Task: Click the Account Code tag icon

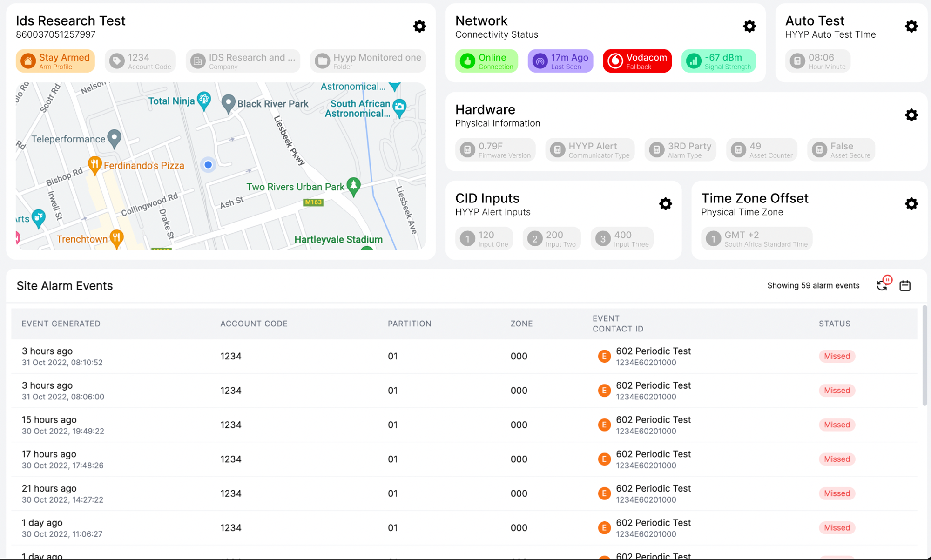Action: coord(117,61)
